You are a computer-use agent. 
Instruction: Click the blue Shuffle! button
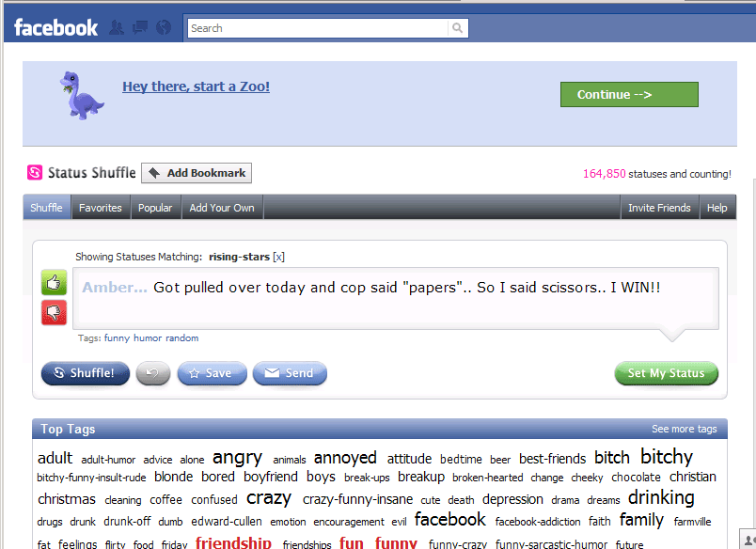86,373
